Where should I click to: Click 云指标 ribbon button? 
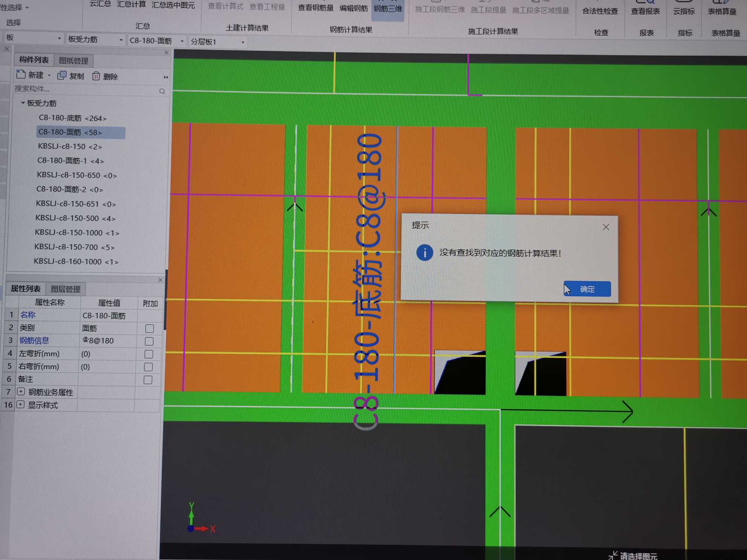pyautogui.click(x=684, y=11)
